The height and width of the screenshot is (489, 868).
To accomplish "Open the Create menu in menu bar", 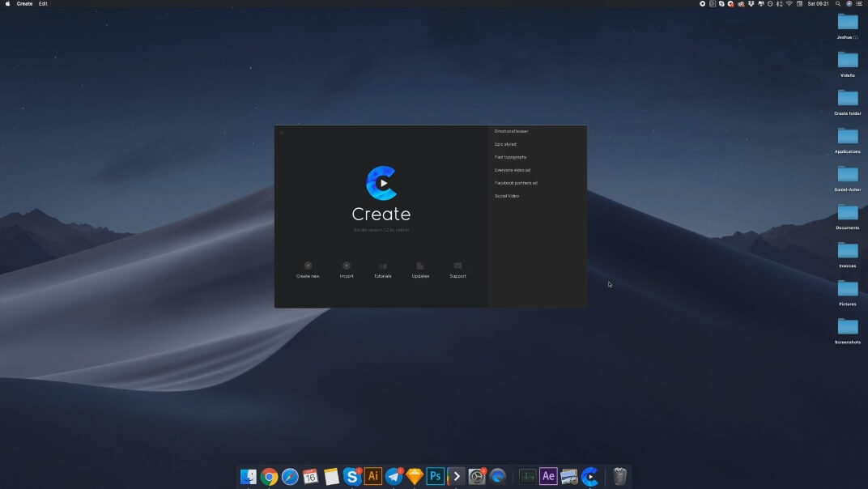I will click(24, 3).
